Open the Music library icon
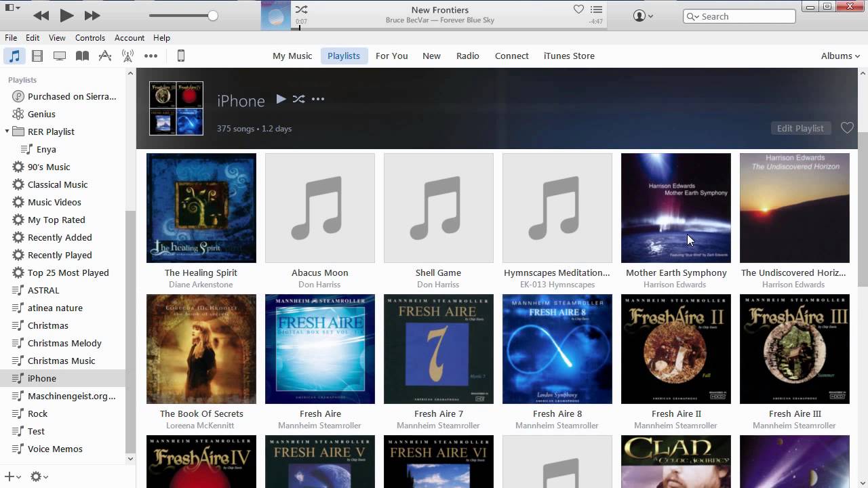868x488 pixels. tap(14, 56)
